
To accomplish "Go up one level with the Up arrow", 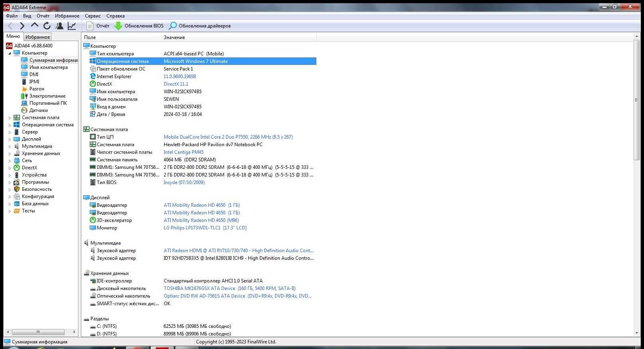I will pyautogui.click(x=35, y=25).
